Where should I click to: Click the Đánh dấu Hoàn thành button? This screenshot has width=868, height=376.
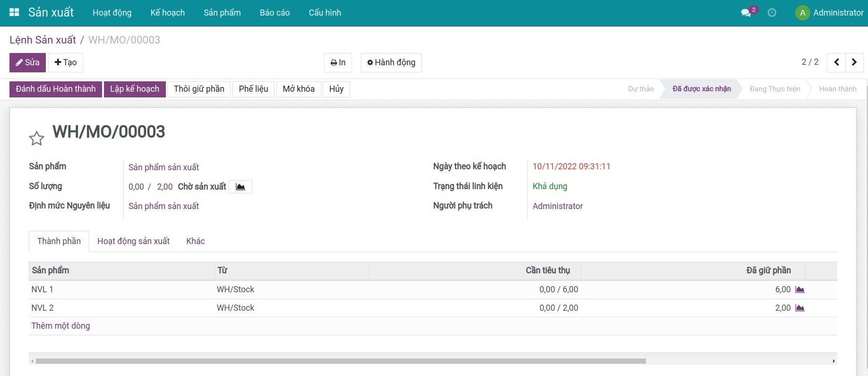point(56,89)
